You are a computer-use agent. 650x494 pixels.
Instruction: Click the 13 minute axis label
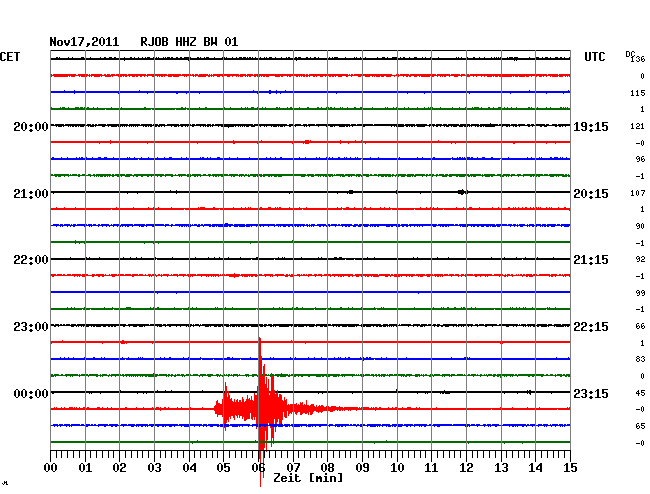(501, 468)
